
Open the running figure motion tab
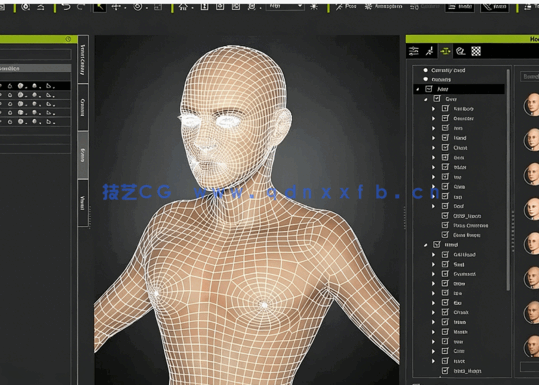429,52
